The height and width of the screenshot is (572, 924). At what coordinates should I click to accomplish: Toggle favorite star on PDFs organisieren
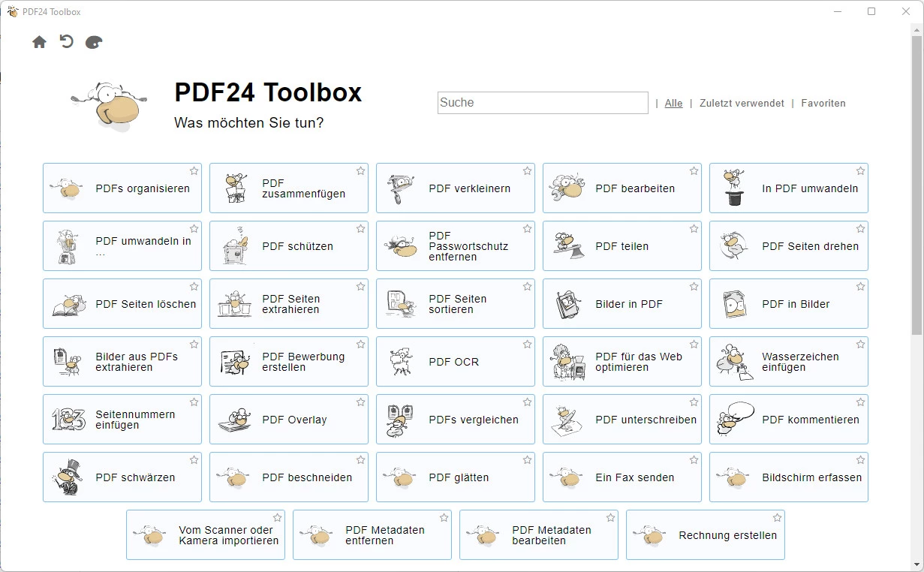[x=194, y=171]
